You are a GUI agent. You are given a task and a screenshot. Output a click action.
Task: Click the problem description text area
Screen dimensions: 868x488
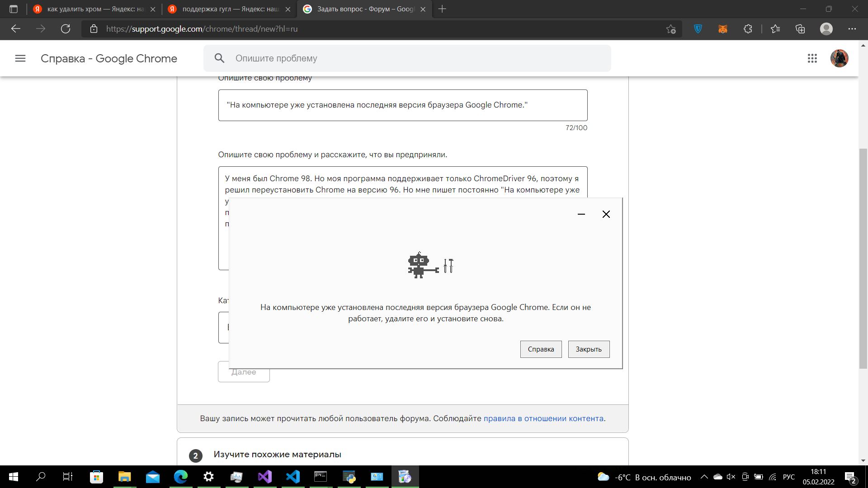(403, 182)
